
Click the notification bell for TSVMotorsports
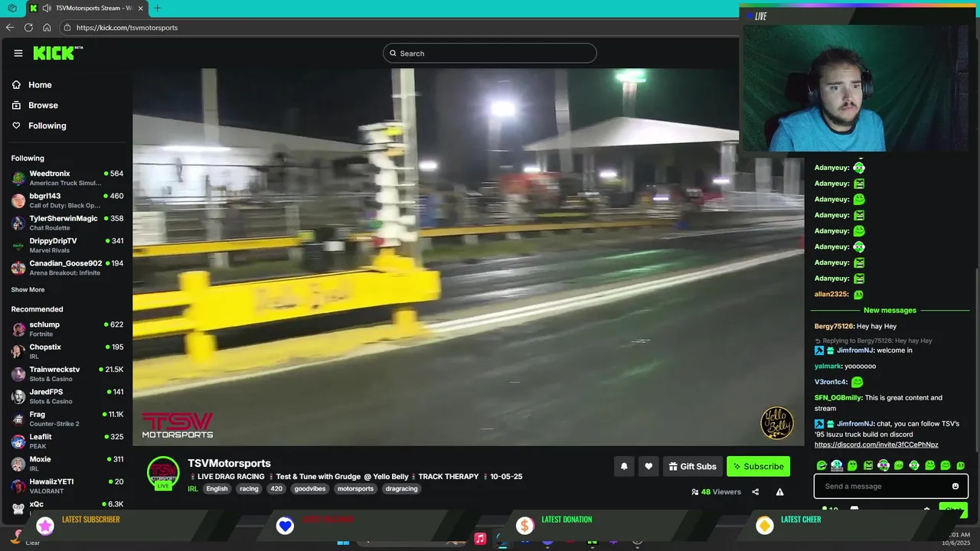pos(624,466)
